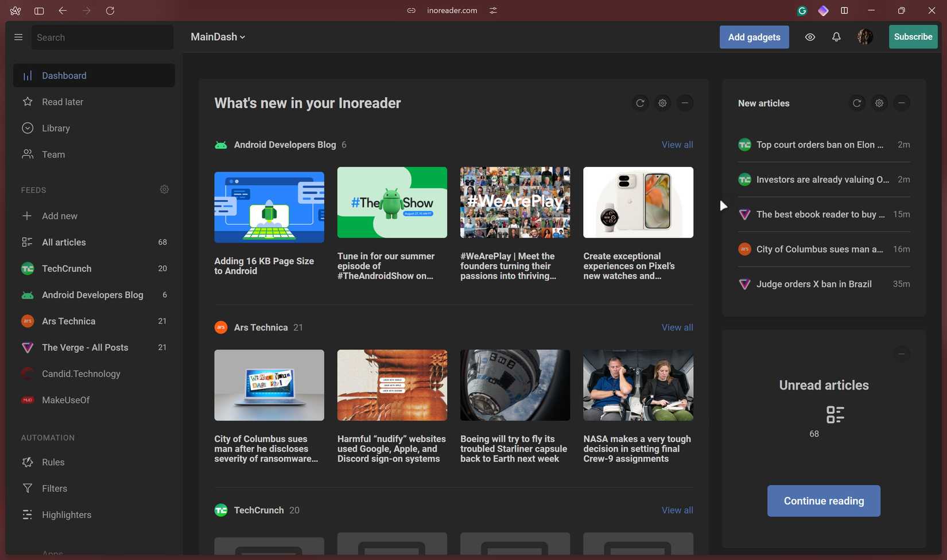Click the FEEDS section settings gear
Viewport: 947px width, 560px height.
[164, 189]
